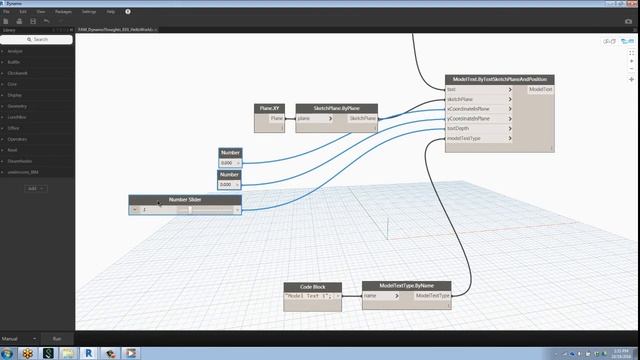Click the green S application taskbar icon
Viewport: 640px width, 360px height.
pyautogui.click(x=48, y=353)
